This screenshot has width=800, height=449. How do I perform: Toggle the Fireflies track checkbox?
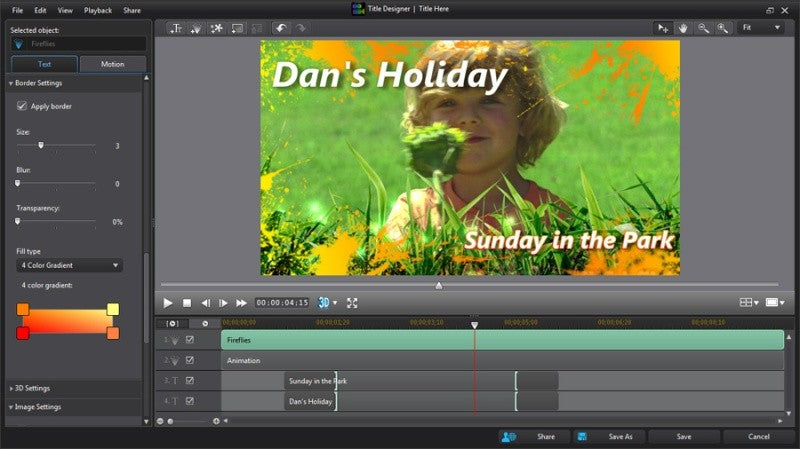(190, 340)
